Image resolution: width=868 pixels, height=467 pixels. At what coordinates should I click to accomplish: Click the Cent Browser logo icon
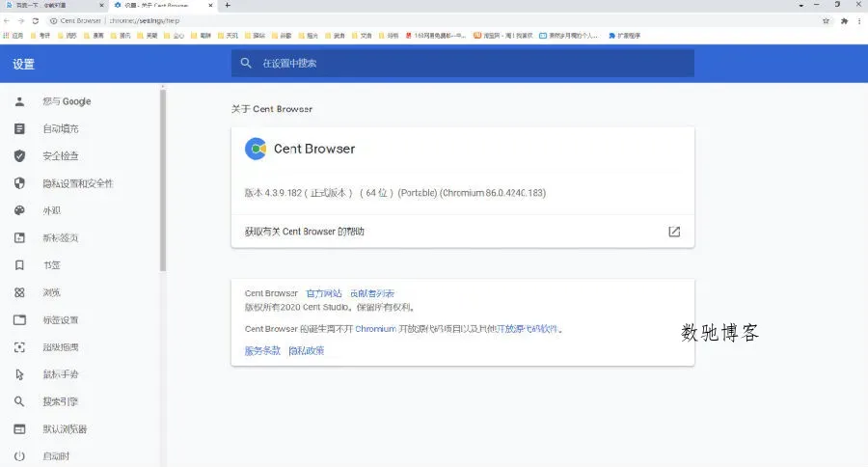(256, 149)
